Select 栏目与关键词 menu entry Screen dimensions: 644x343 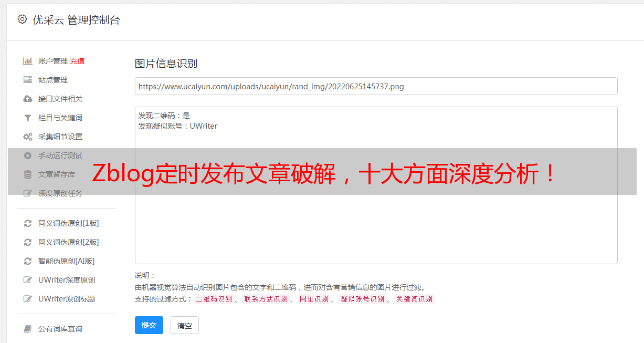coord(60,118)
